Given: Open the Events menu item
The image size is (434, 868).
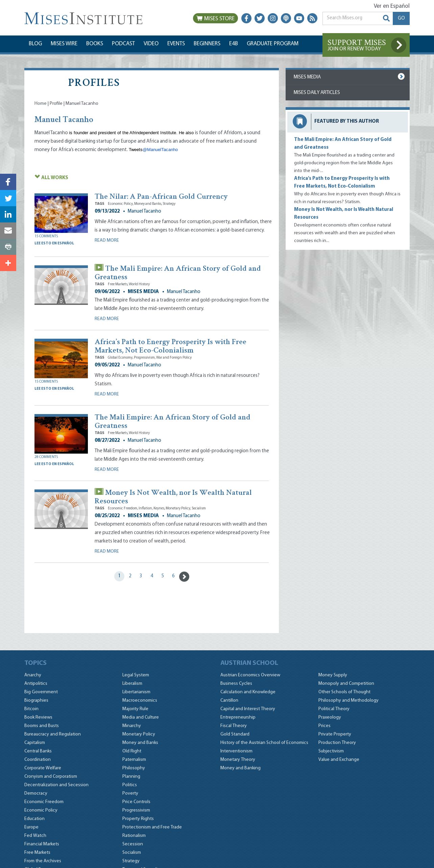Looking at the screenshot, I should pyautogui.click(x=176, y=43).
